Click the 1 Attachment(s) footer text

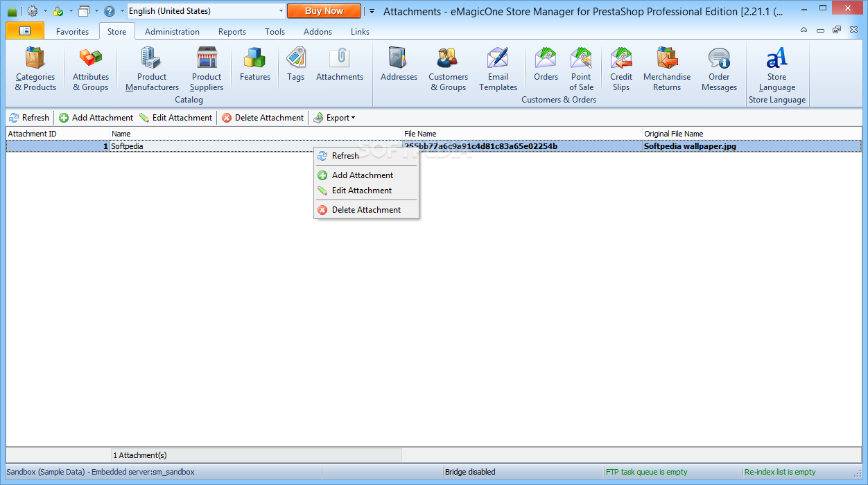click(x=140, y=455)
